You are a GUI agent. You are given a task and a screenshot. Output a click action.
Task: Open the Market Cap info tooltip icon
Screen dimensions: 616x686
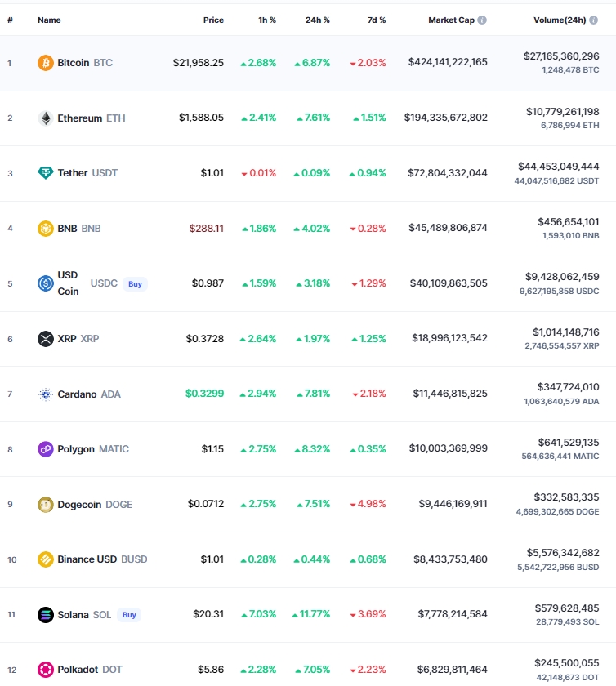[x=482, y=20]
